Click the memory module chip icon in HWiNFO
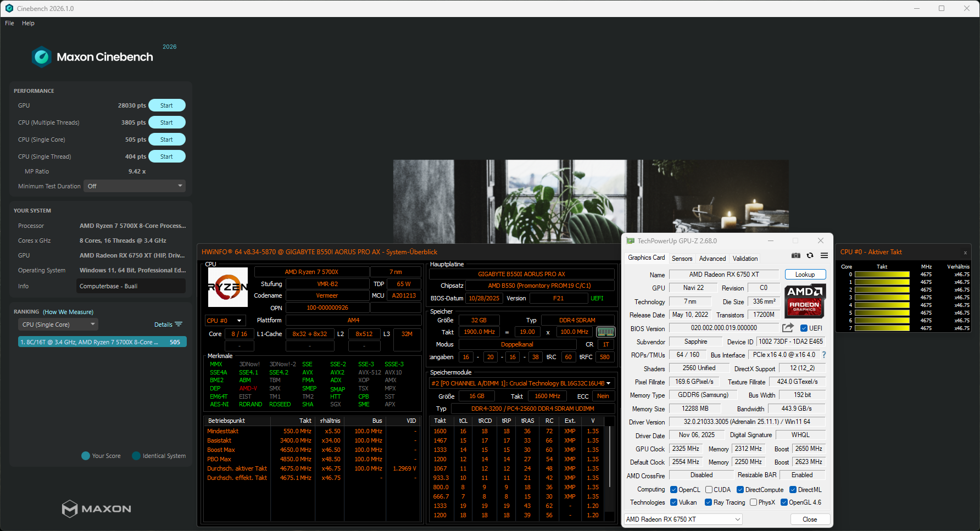Viewport: 980px width, 531px height. (x=605, y=332)
